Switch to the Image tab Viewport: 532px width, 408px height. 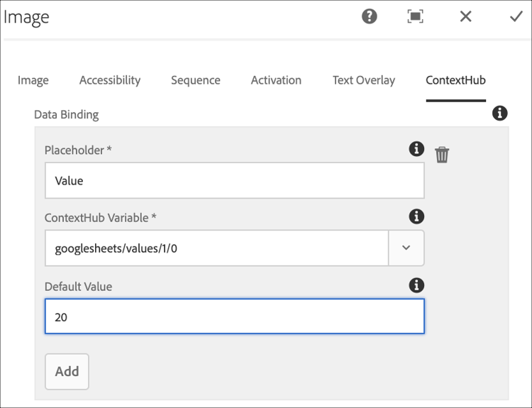[33, 80]
